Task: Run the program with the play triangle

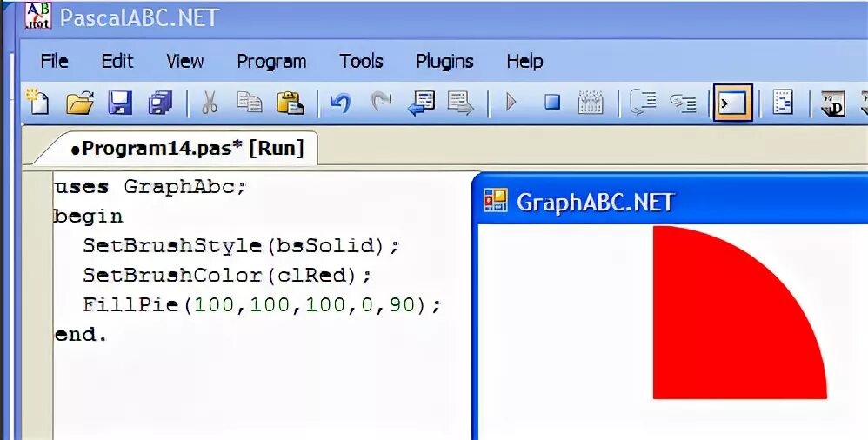Action: click(x=511, y=103)
